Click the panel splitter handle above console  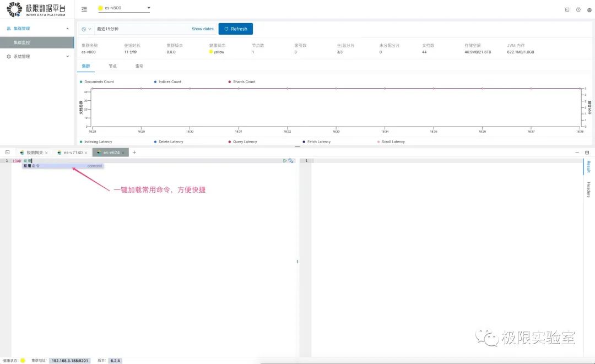coord(297,146)
